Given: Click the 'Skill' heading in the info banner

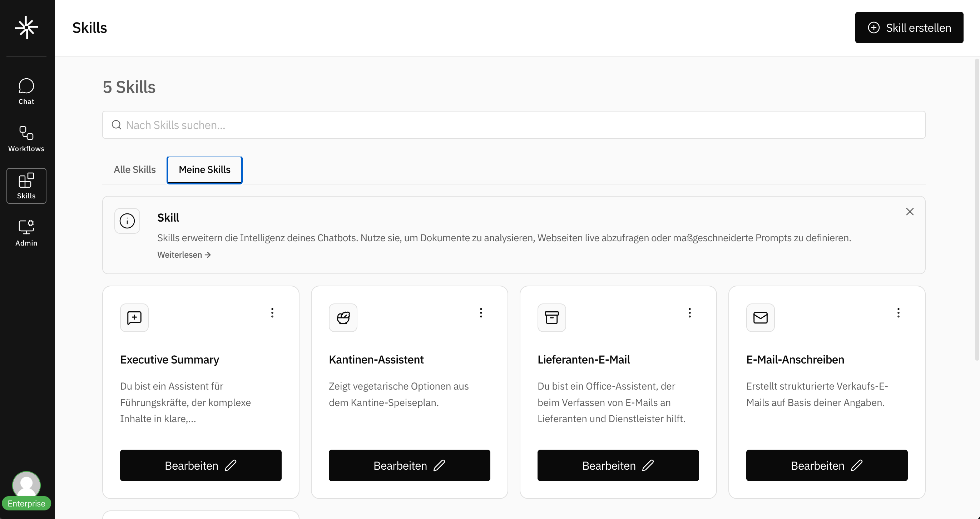Looking at the screenshot, I should [x=168, y=218].
